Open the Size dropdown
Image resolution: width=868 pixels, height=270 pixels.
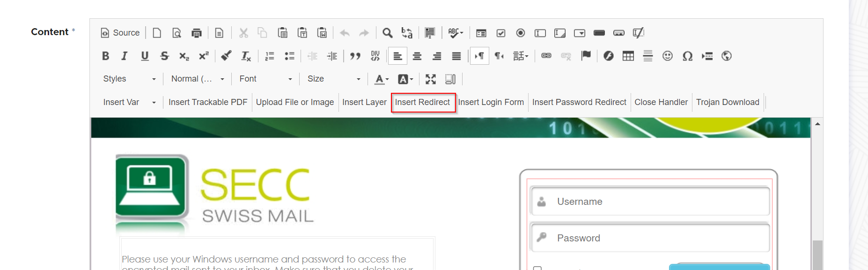[333, 79]
